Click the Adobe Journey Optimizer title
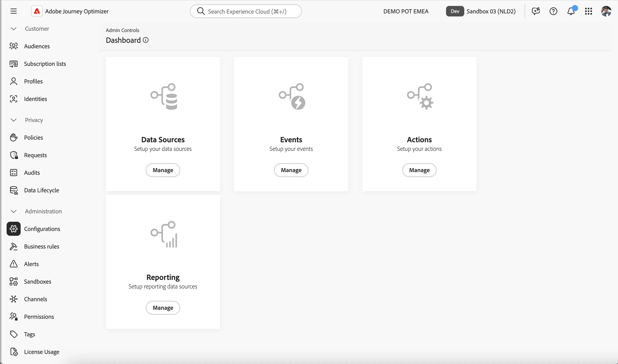The width and height of the screenshot is (618, 364). [x=77, y=11]
